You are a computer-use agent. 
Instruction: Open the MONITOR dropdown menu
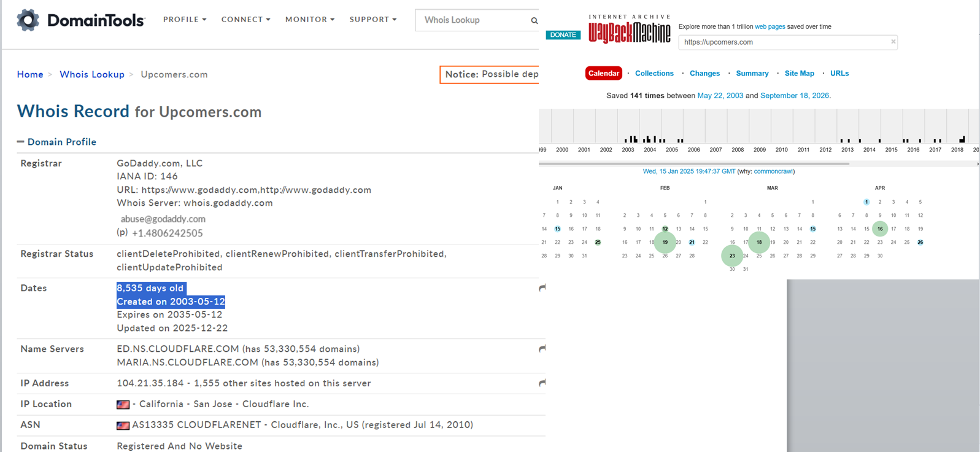310,20
